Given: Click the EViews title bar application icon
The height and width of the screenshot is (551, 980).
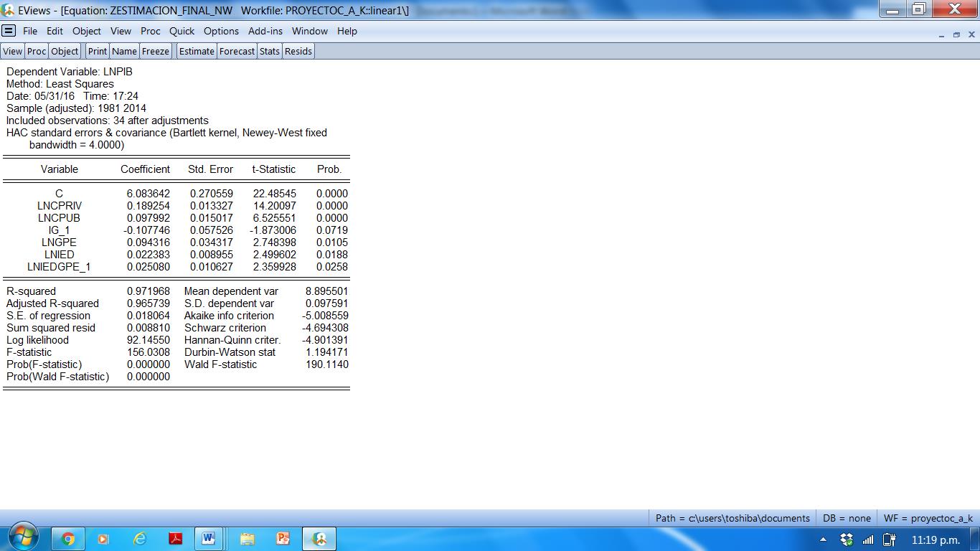Looking at the screenshot, I should [8, 10].
